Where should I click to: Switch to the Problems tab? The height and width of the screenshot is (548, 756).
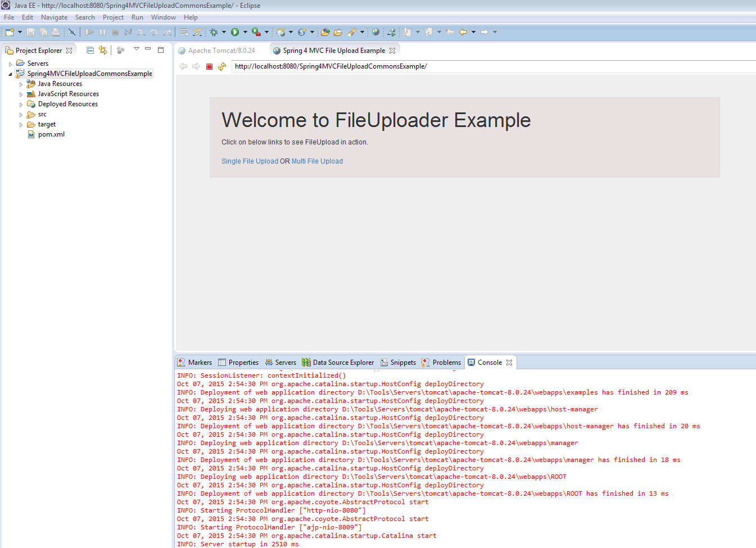[x=441, y=363]
